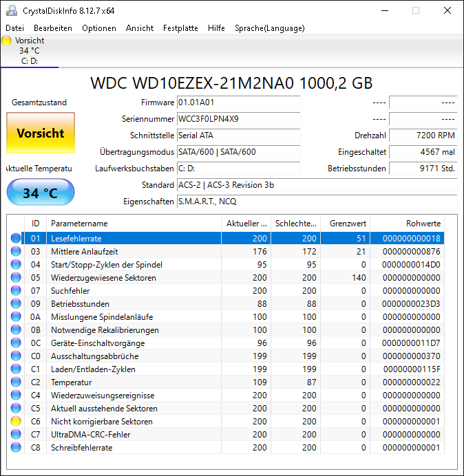This screenshot has width=464, height=476.
Task: Click the status orb in the 09 Betriebsstunden row
Action: 16,303
